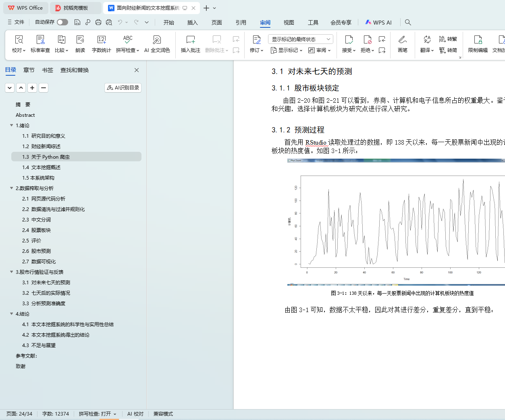Switch to the 视图 ribbon tab
This screenshot has width=505, height=420.
coord(289,23)
